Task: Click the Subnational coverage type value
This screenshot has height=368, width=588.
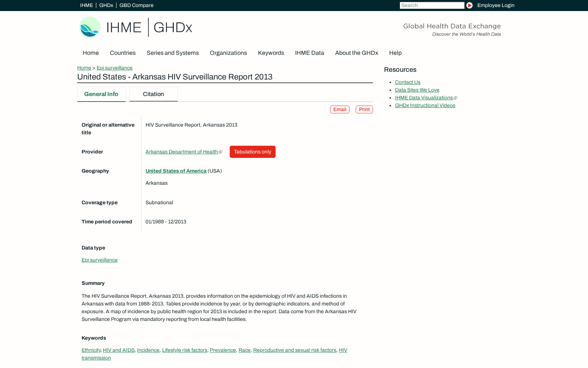Action: click(x=159, y=203)
